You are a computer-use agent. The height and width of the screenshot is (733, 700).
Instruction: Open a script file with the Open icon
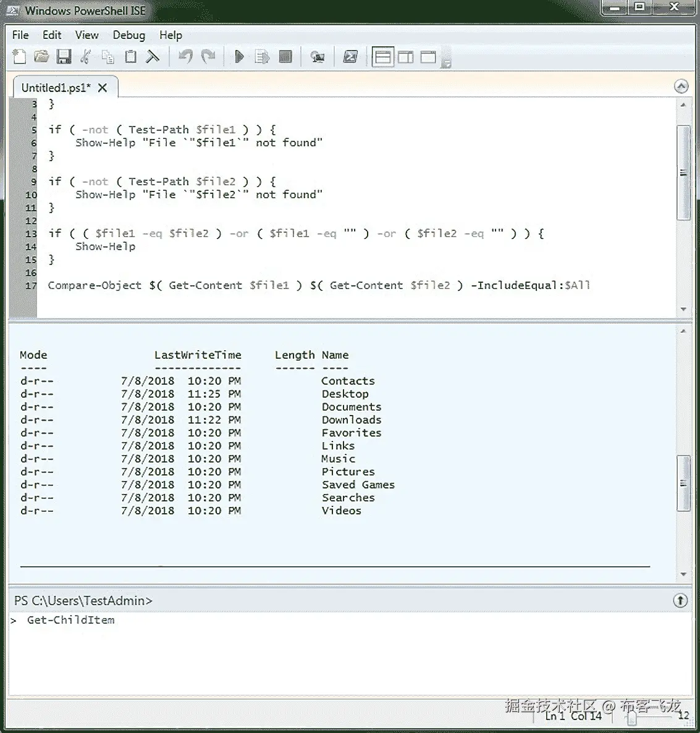[41, 56]
